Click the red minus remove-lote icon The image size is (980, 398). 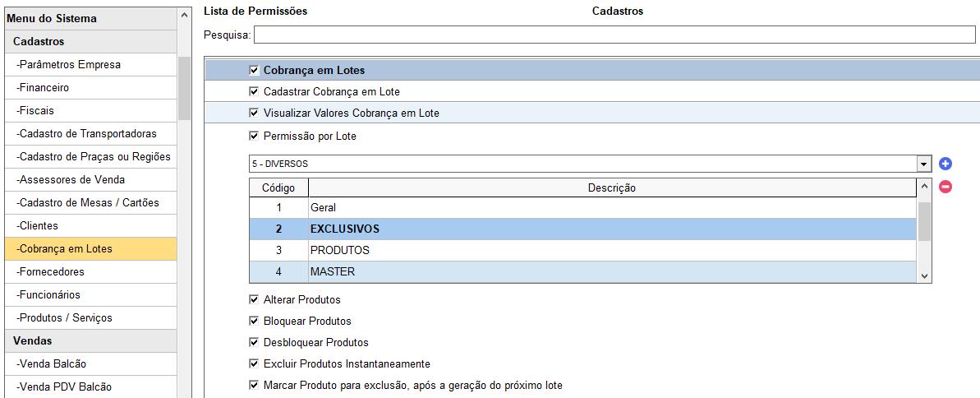click(945, 187)
